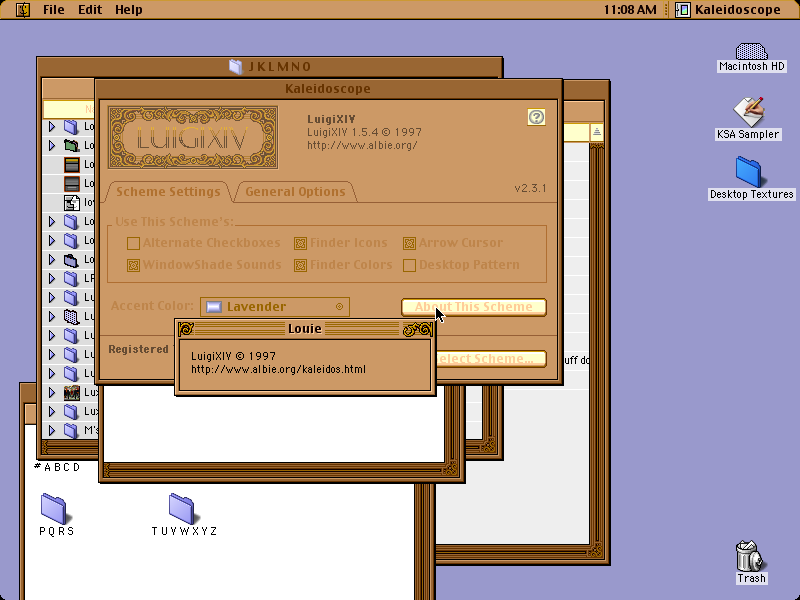The image size is (800, 600).
Task: Toggle the WindowShade Sounds checkbox
Action: pos(133,265)
